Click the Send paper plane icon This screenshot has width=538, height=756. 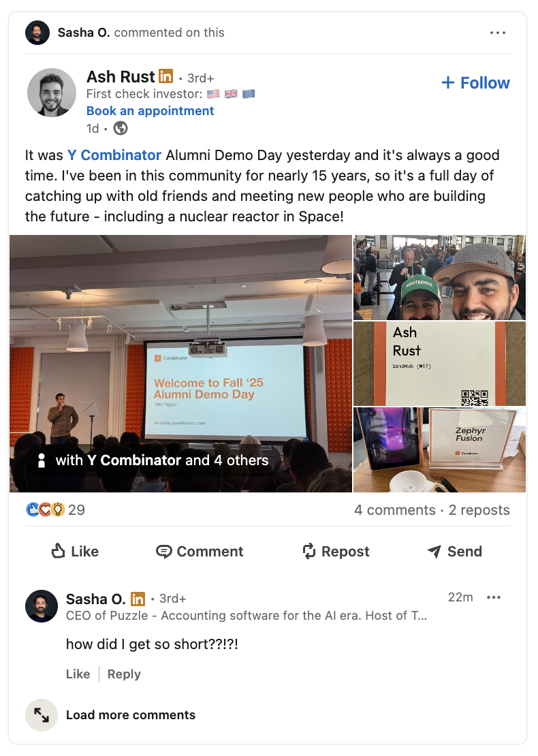(434, 552)
